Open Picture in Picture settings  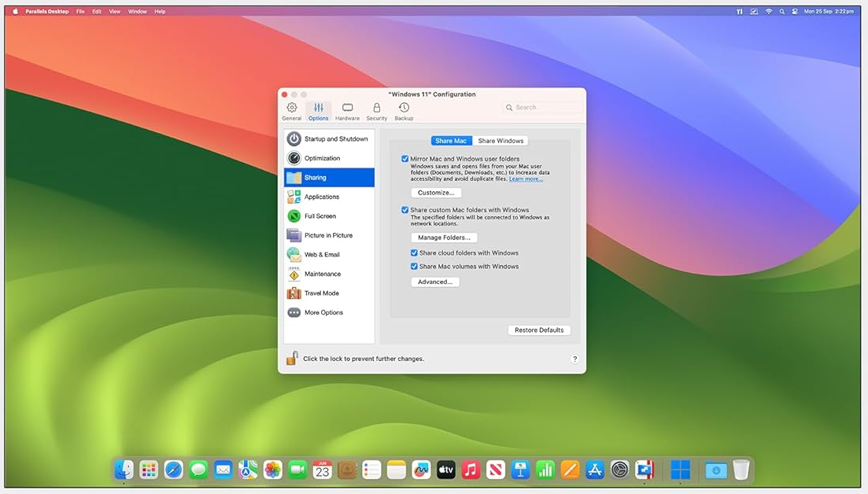click(330, 236)
